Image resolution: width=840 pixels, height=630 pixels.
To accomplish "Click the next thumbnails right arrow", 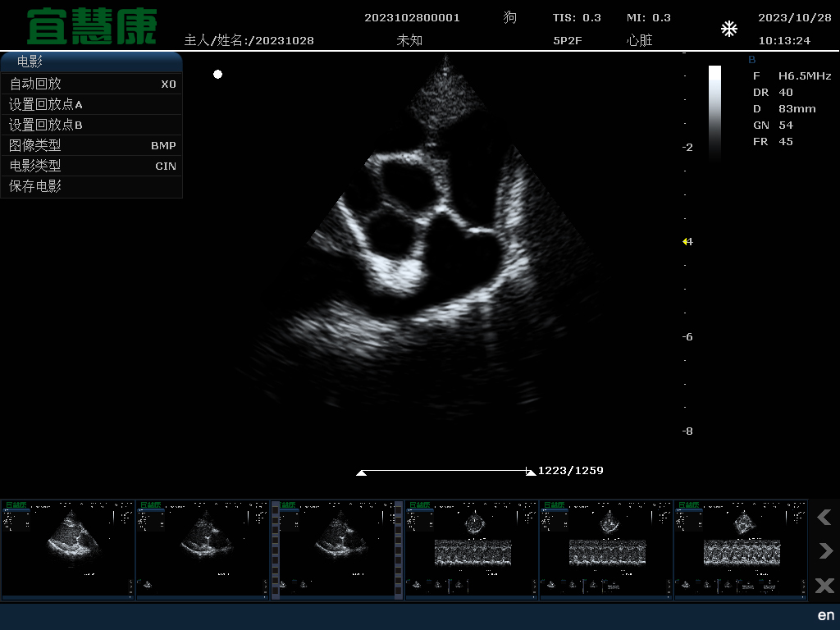I will pos(824,550).
